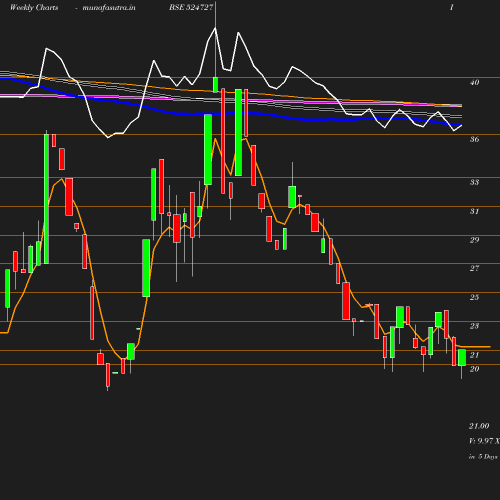Click the 'BSE 524727' ticker label
This screenshot has width=500, height=500.
191,7
